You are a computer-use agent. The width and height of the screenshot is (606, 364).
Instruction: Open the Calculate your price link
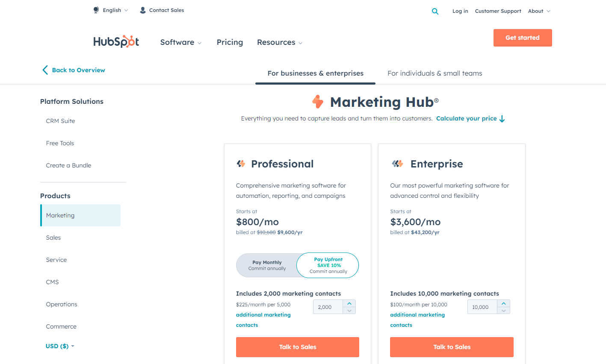click(467, 118)
